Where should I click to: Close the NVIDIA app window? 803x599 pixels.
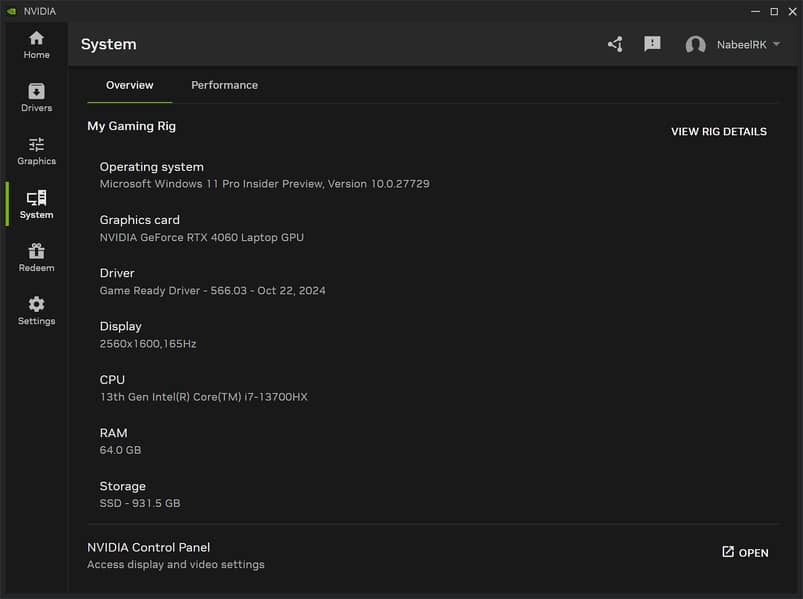pos(791,11)
